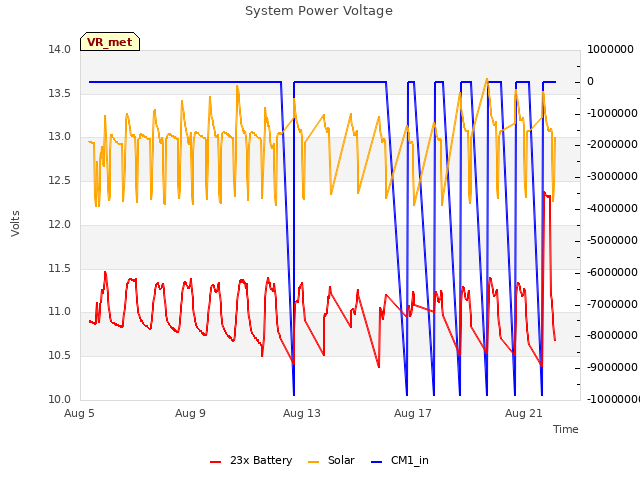Click the System Power Voltage chart title
This screenshot has width=640, height=480.
319,11
